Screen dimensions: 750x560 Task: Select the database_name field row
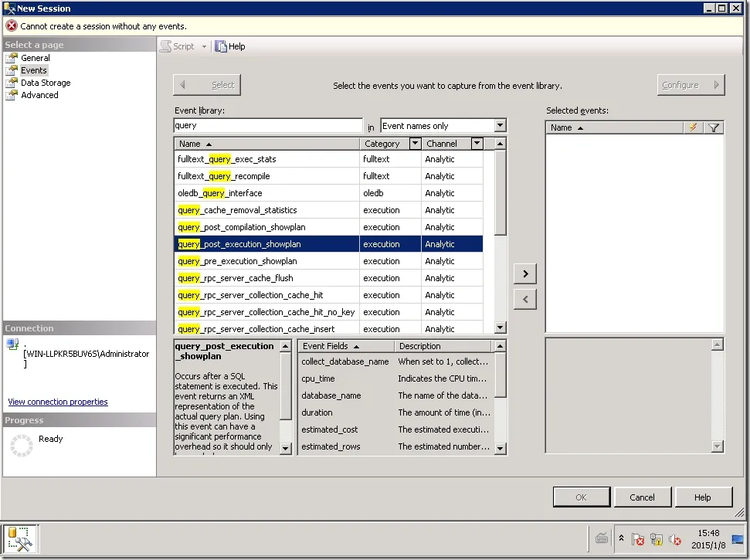pyautogui.click(x=395, y=395)
